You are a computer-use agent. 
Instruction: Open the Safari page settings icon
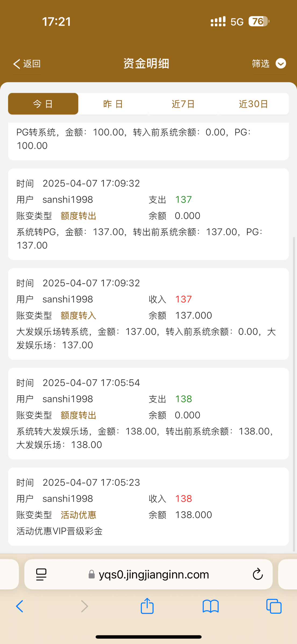click(x=41, y=574)
